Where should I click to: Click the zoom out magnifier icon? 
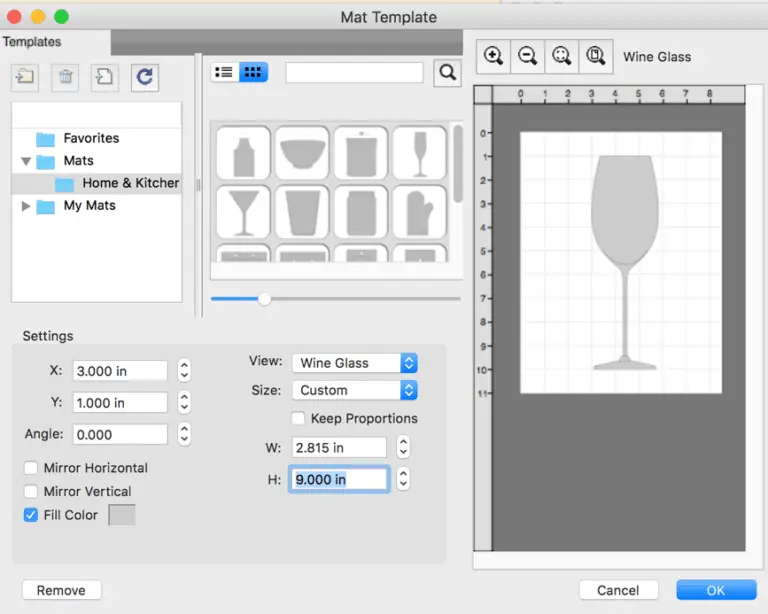pos(527,57)
